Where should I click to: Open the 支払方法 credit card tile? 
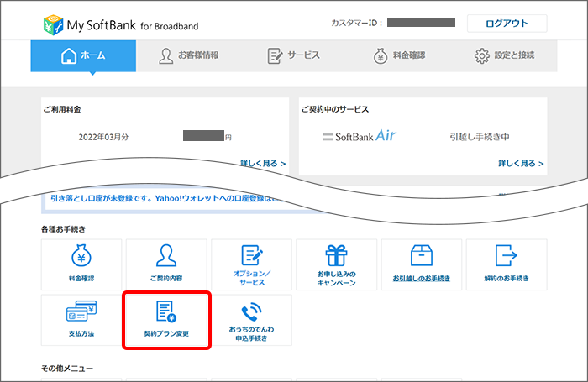pyautogui.click(x=81, y=320)
